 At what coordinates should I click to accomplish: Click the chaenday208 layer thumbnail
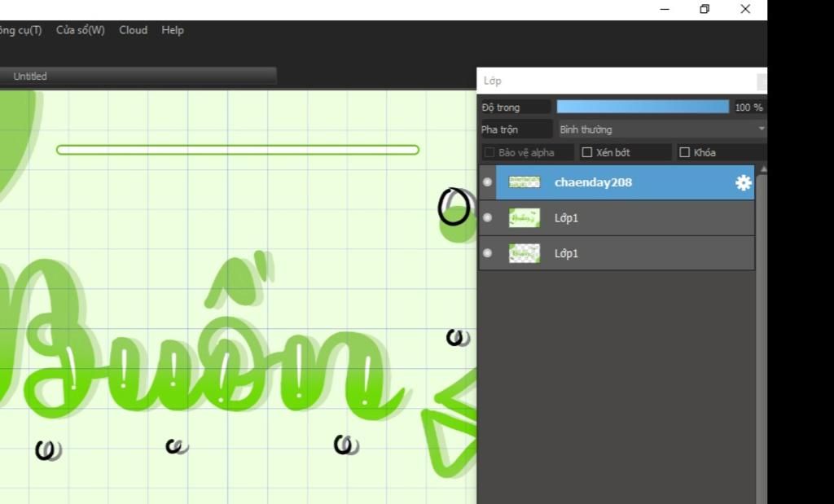(524, 182)
